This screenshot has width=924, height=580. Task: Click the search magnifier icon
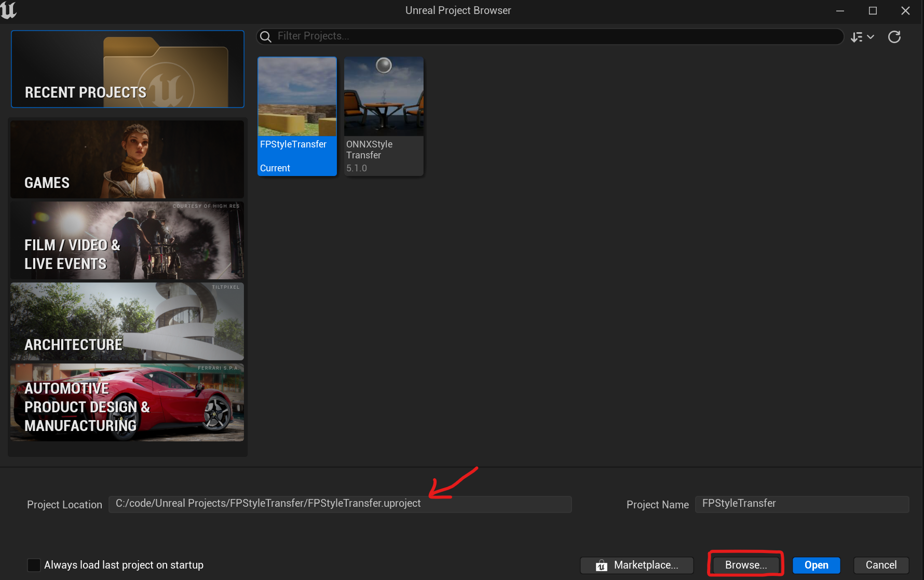click(266, 36)
